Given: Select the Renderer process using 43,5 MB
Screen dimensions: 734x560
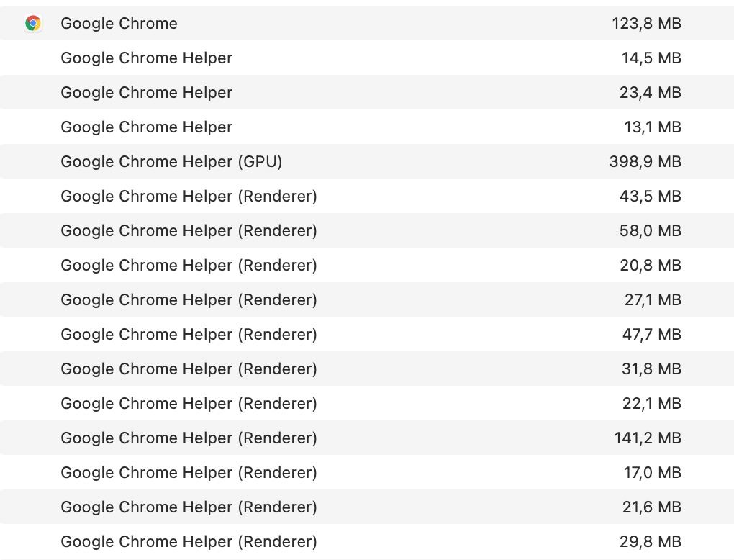Looking at the screenshot, I should click(189, 196).
